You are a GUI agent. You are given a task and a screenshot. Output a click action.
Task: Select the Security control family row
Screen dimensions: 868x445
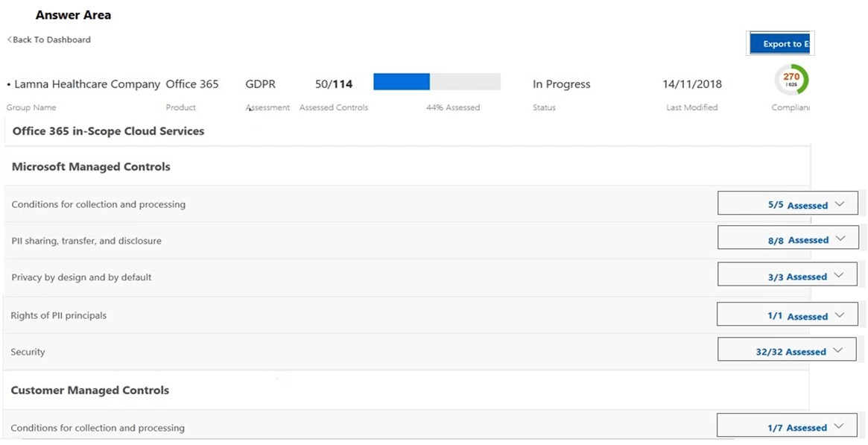click(x=407, y=352)
